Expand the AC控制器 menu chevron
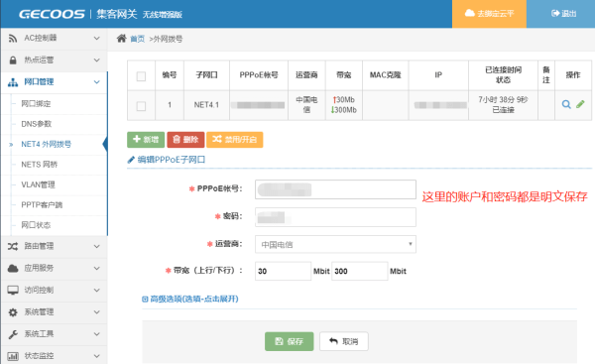 click(x=97, y=39)
